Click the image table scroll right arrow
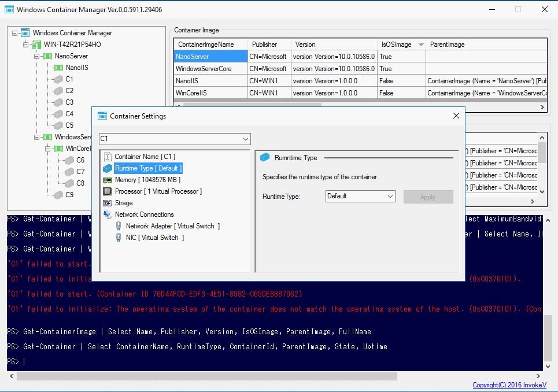This screenshot has width=558, height=392. pos(542,107)
